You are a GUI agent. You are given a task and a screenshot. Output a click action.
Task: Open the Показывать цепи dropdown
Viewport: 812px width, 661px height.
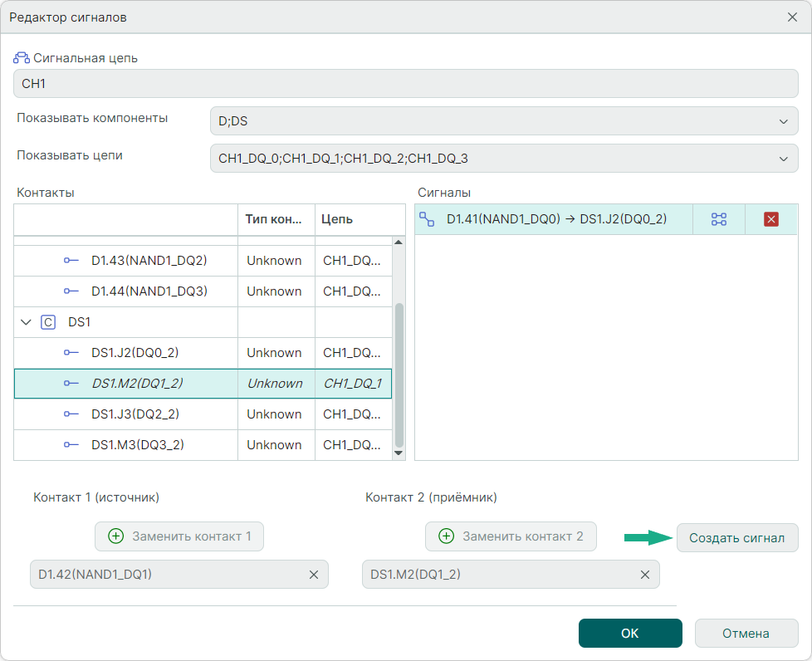point(504,158)
